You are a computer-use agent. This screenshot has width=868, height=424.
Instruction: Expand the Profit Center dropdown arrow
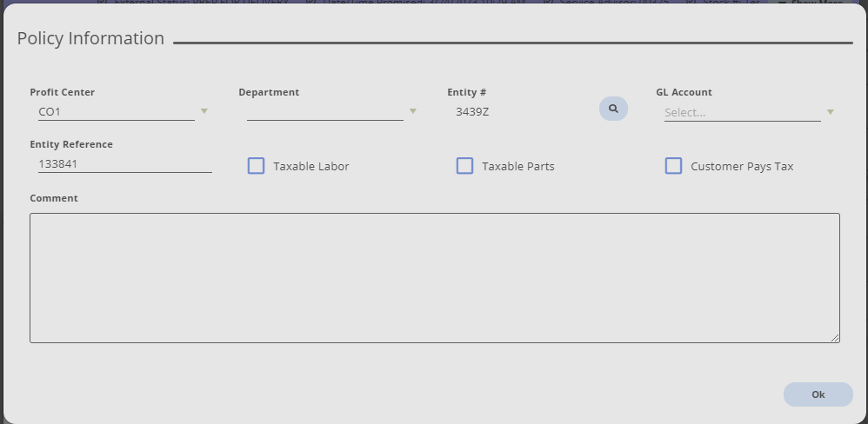[x=204, y=111]
